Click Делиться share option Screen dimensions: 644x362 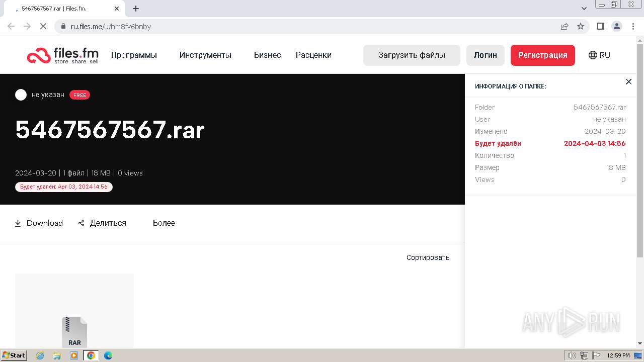point(102,223)
